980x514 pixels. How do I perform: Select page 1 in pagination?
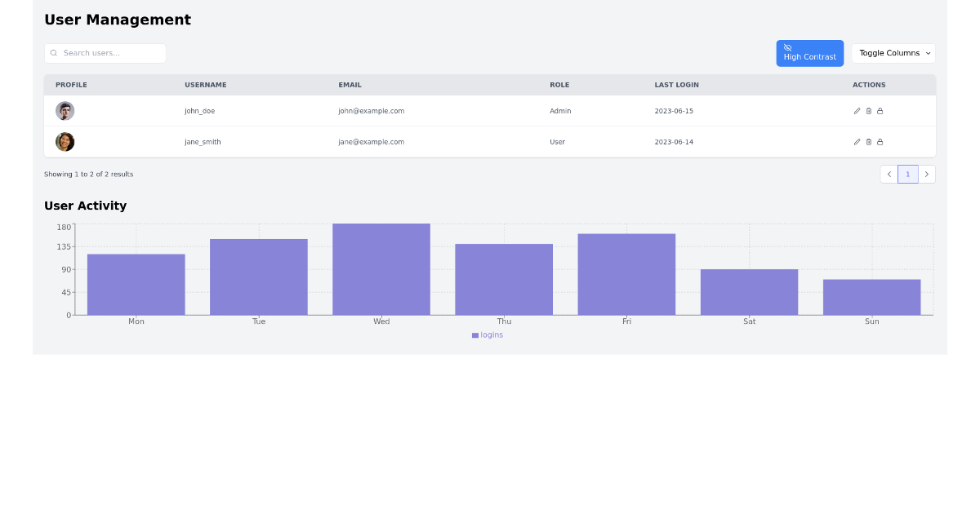tap(908, 174)
